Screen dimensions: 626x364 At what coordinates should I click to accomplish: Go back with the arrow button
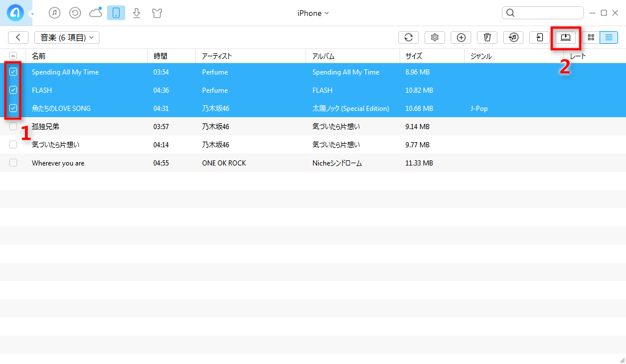tap(18, 37)
